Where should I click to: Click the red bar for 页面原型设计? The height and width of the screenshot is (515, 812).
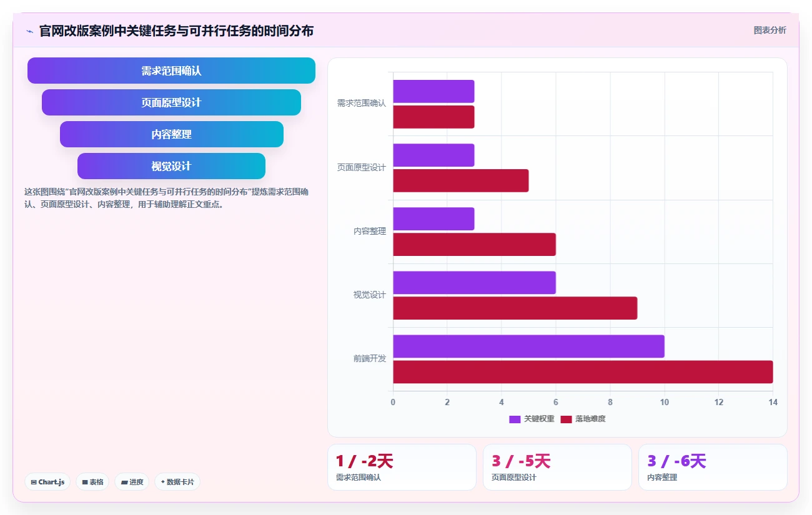(461, 180)
